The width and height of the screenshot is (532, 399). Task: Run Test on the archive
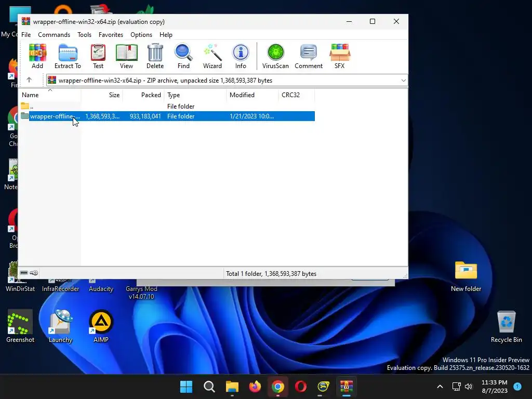(x=98, y=56)
